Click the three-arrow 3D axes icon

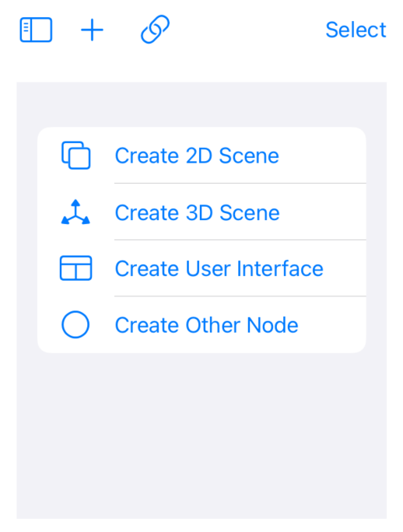pyautogui.click(x=75, y=212)
